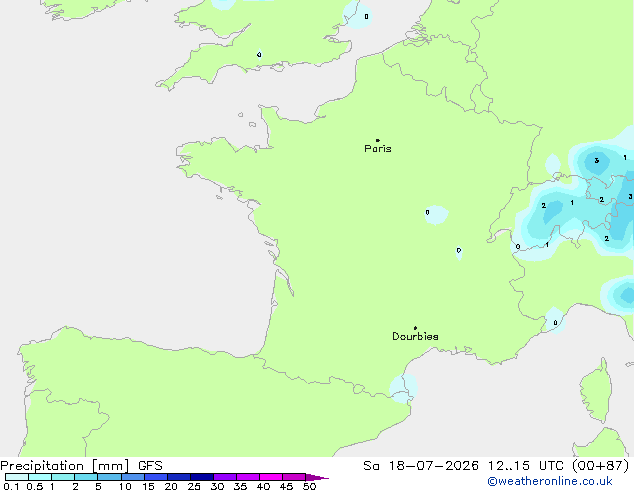Pick the 20–25 mm dark blue legend swatch

pyautogui.click(x=179, y=477)
